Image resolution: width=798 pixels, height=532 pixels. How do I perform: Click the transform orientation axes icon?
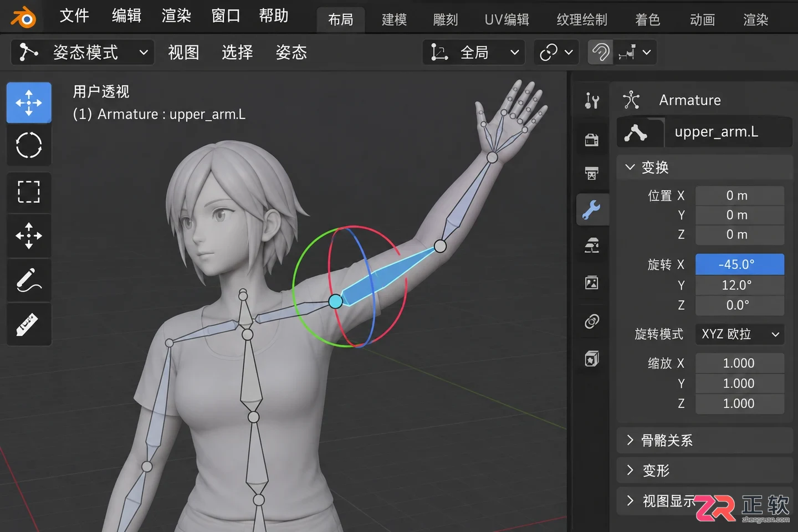[x=439, y=52]
